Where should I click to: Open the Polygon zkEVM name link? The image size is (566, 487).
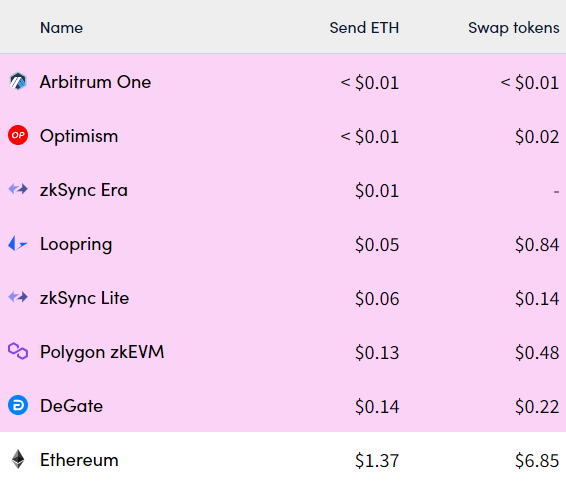coord(102,352)
